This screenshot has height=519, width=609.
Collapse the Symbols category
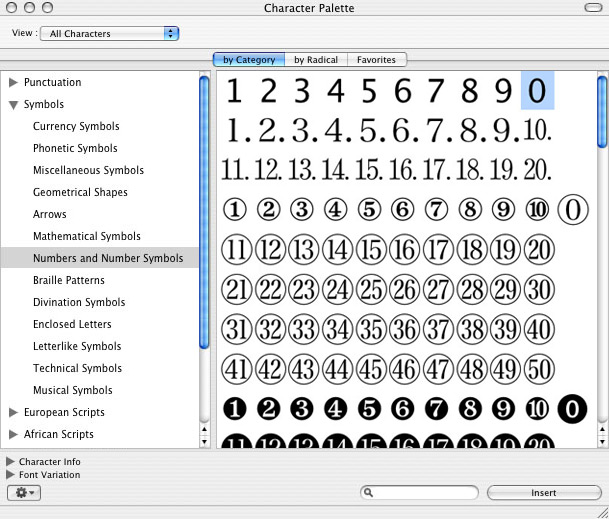point(13,104)
